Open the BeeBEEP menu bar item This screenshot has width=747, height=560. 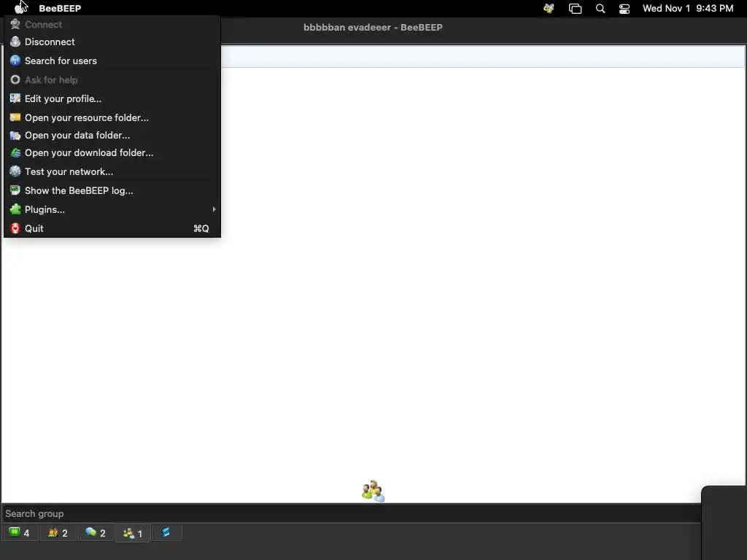(60, 8)
